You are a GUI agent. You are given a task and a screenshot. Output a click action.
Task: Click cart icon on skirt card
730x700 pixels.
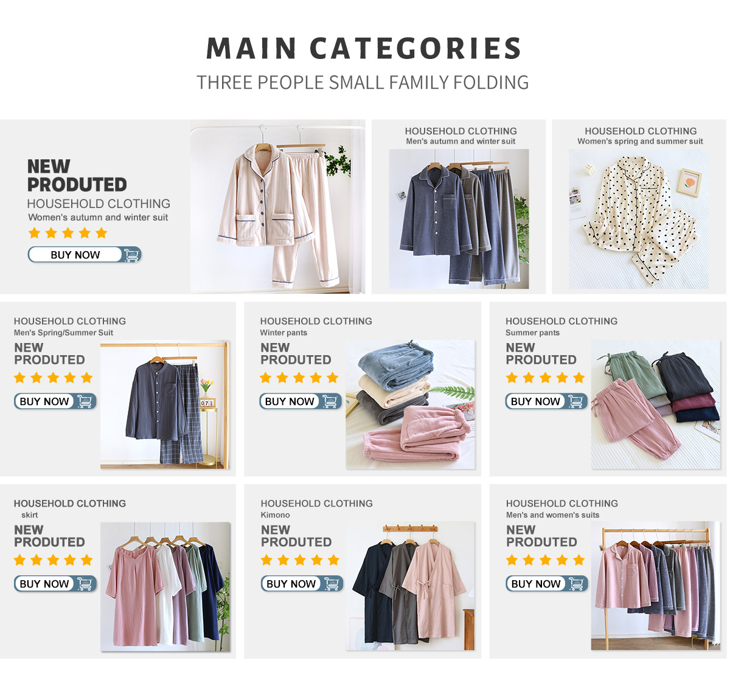[85, 584]
